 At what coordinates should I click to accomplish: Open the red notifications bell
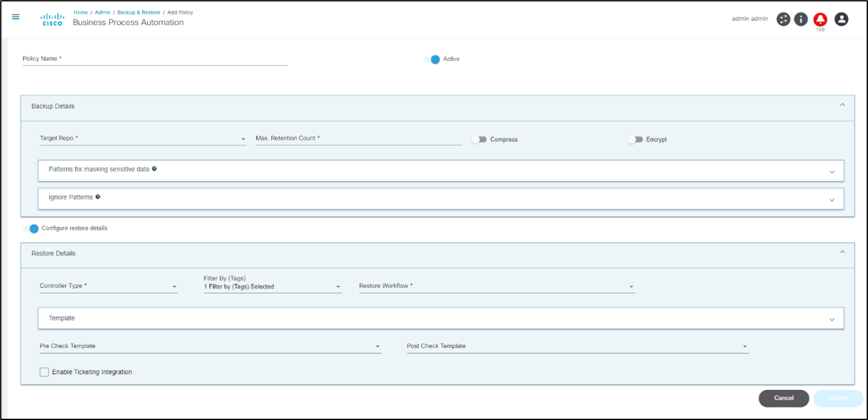click(820, 19)
